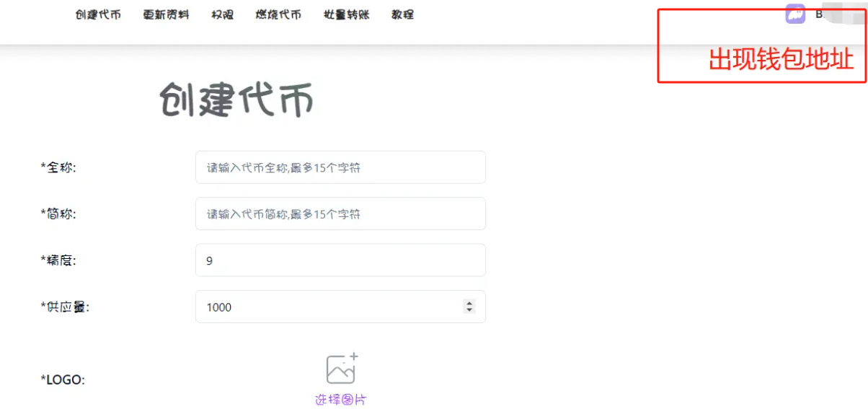Viewport: 868px width, 409px height.
Task: Open the 权限 menu item
Action: [x=223, y=14]
